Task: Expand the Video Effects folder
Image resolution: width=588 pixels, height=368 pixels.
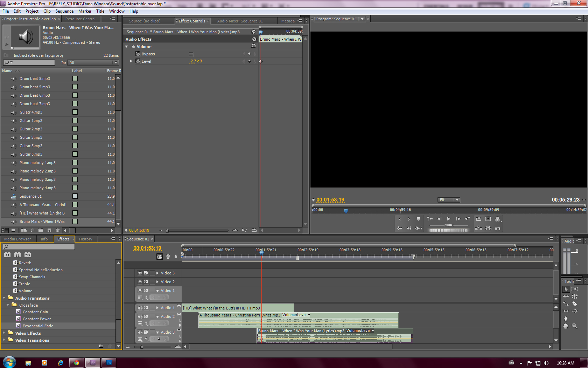Action: 4,333
